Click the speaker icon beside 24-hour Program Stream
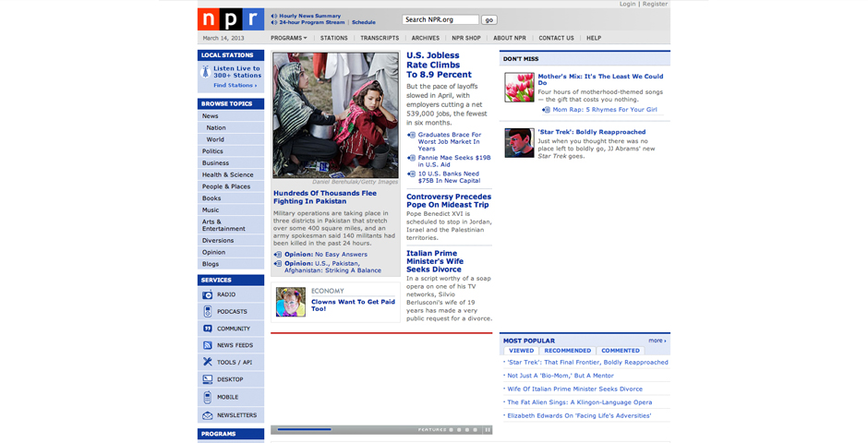The height and width of the screenshot is (443, 868). pyautogui.click(x=274, y=23)
